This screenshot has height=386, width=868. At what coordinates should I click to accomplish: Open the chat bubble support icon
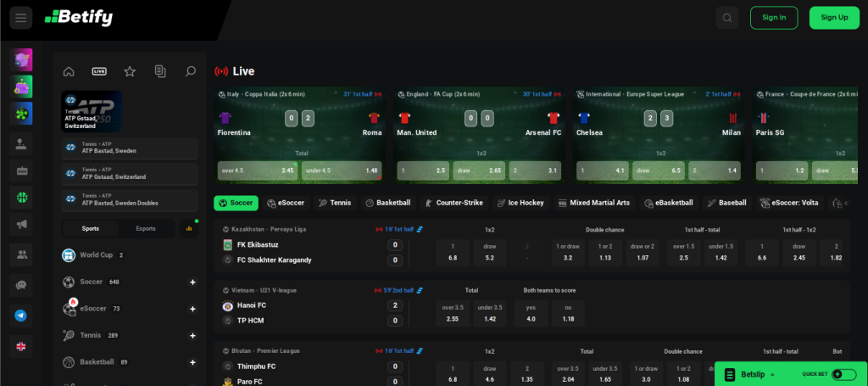pyautogui.click(x=21, y=285)
